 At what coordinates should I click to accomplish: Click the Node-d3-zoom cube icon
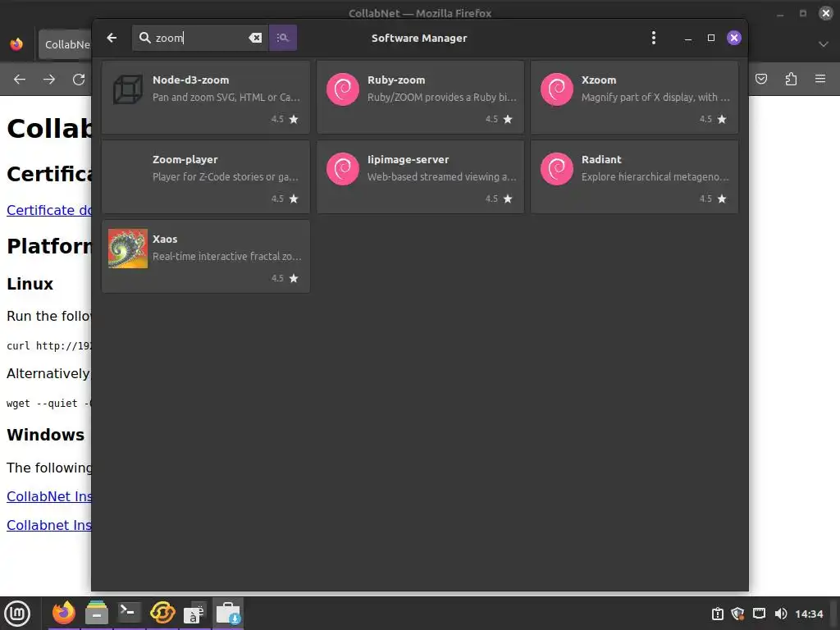(x=128, y=89)
